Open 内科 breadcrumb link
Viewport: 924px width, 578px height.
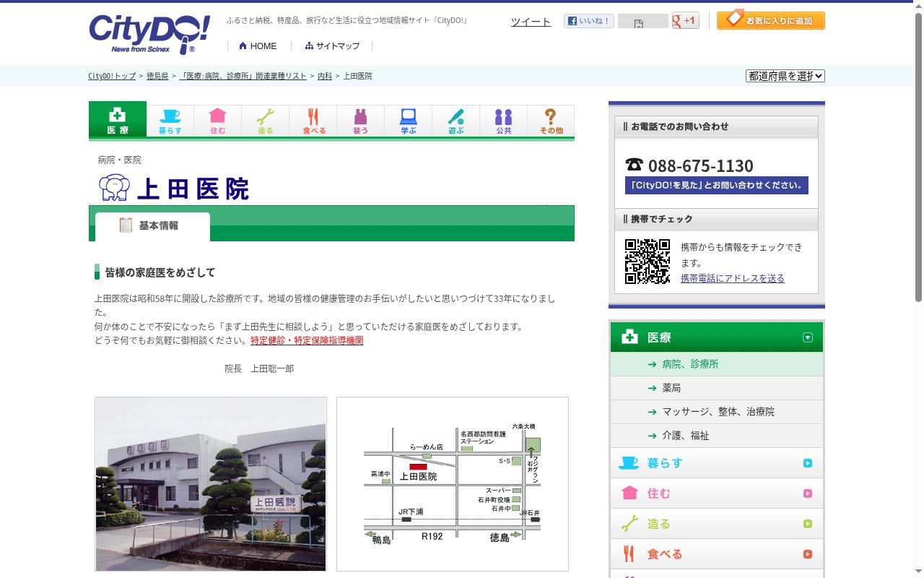pyautogui.click(x=325, y=76)
